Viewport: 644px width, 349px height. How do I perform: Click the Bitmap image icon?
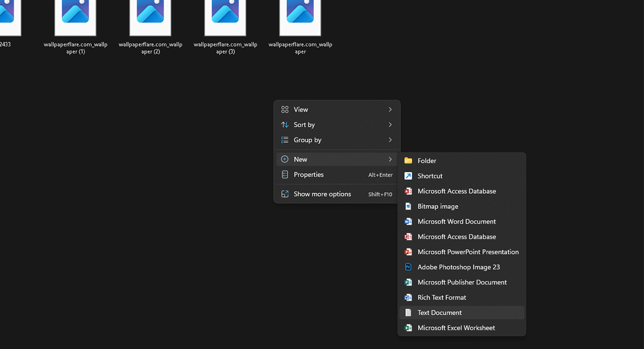pyautogui.click(x=408, y=206)
